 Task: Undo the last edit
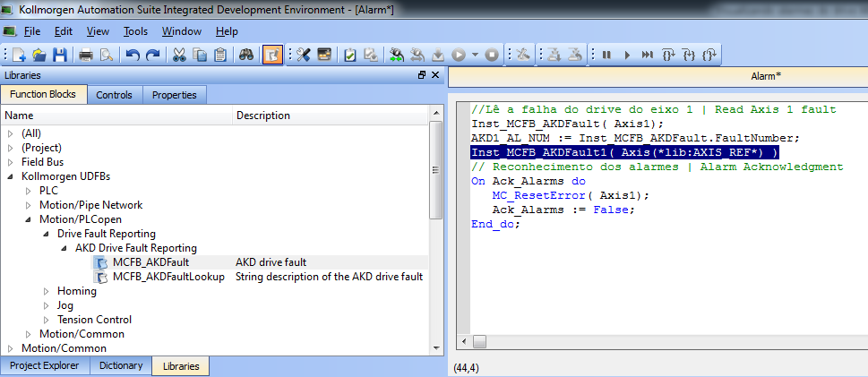pos(133,55)
